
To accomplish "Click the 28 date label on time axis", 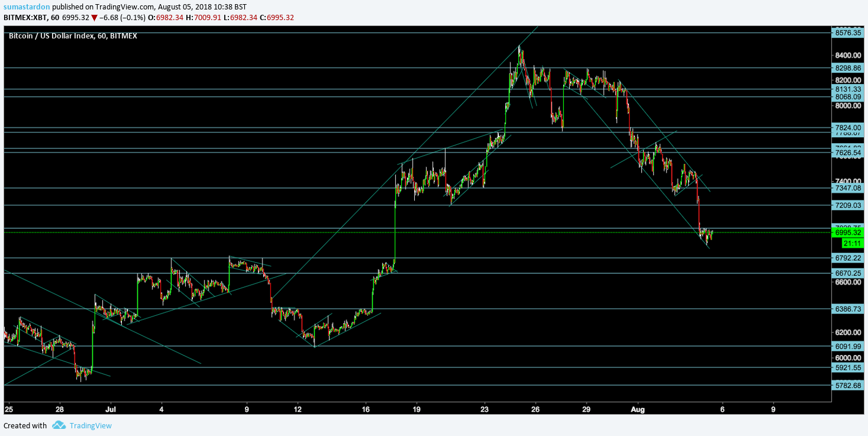I will 60,409.
